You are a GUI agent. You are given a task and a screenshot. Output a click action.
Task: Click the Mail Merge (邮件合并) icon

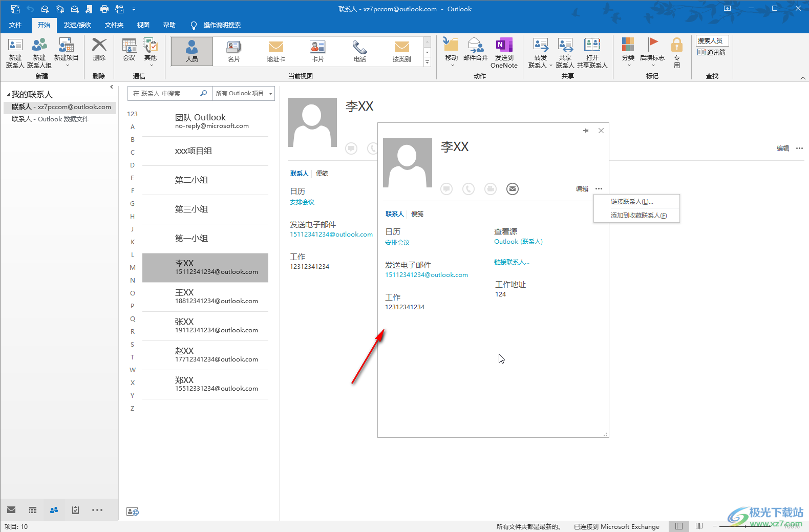click(x=476, y=50)
